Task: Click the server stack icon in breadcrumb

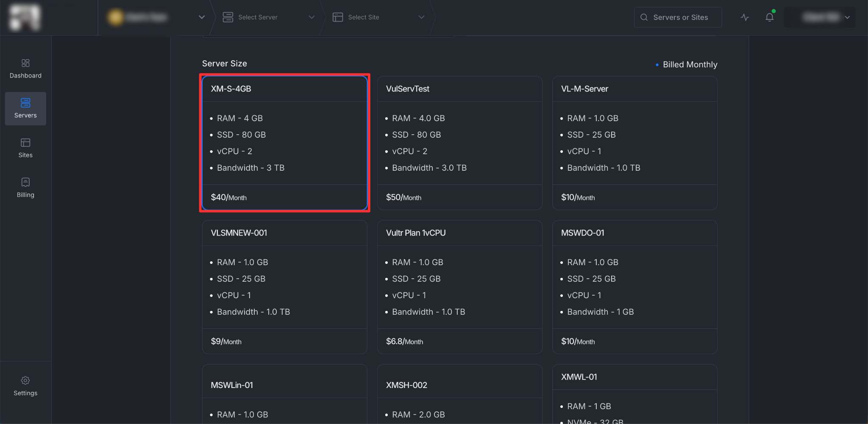Action: click(x=228, y=17)
